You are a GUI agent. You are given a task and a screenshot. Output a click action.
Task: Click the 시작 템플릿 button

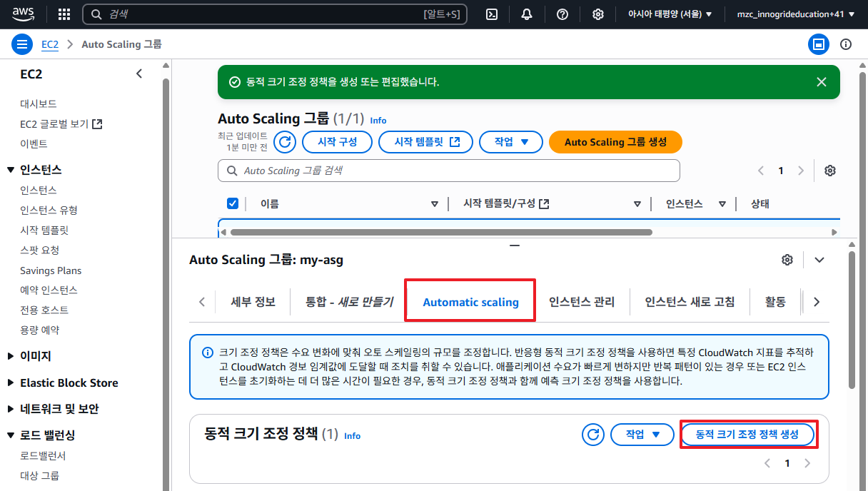point(425,142)
